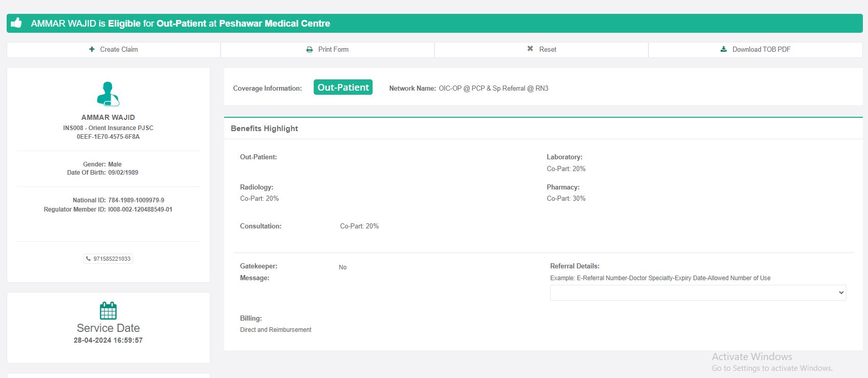Click the patient name AMMAR WAJID in card

(108, 117)
